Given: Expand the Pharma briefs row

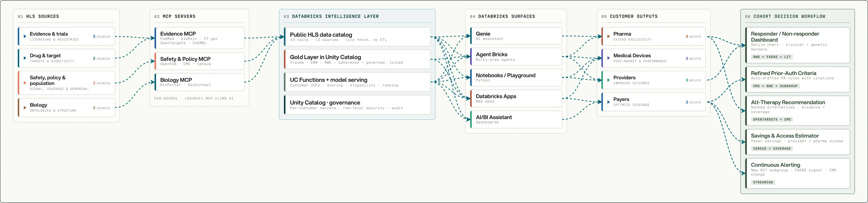Looking at the screenshot, I should 654,36.
